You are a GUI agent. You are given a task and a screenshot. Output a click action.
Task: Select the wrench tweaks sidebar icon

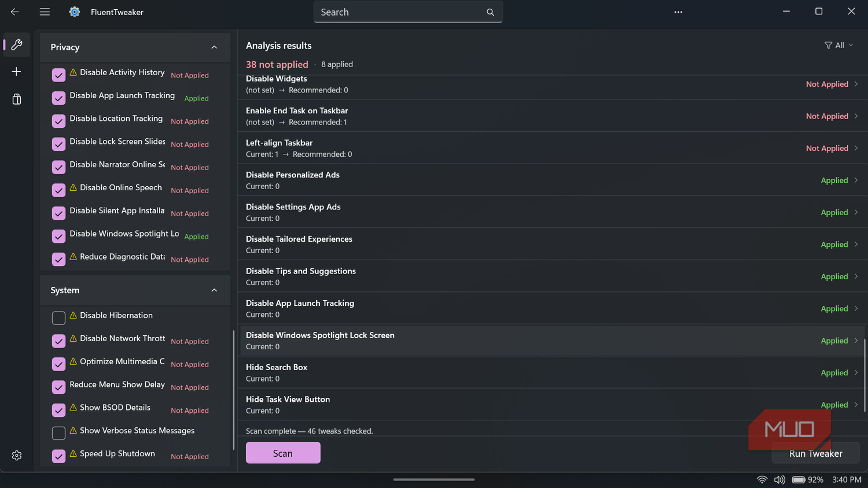pos(17,45)
